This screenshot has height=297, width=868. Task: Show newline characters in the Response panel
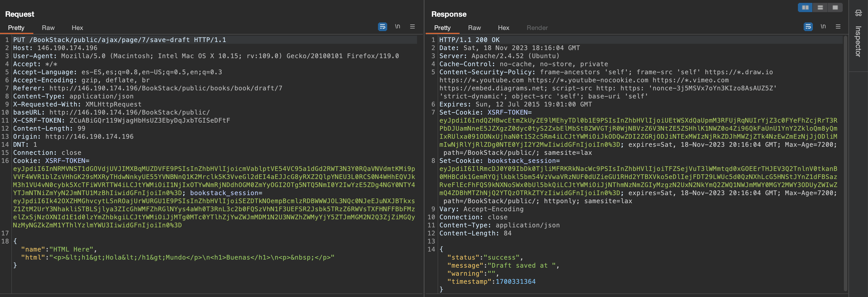click(x=823, y=27)
